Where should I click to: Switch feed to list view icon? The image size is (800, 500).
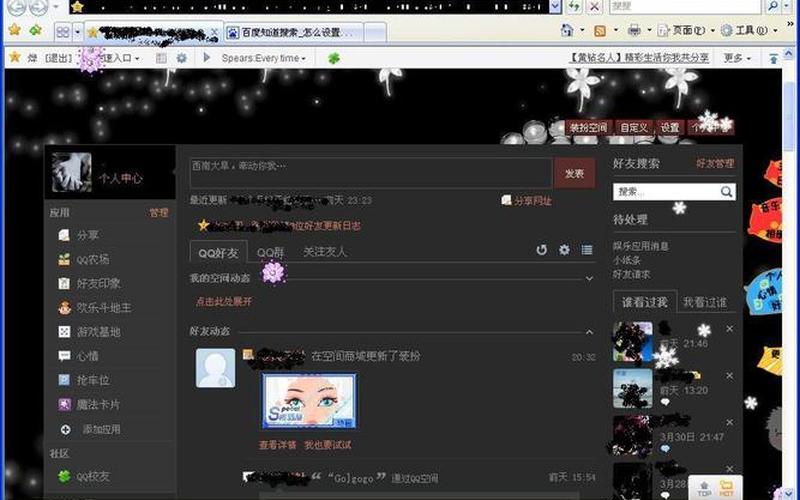[587, 249]
